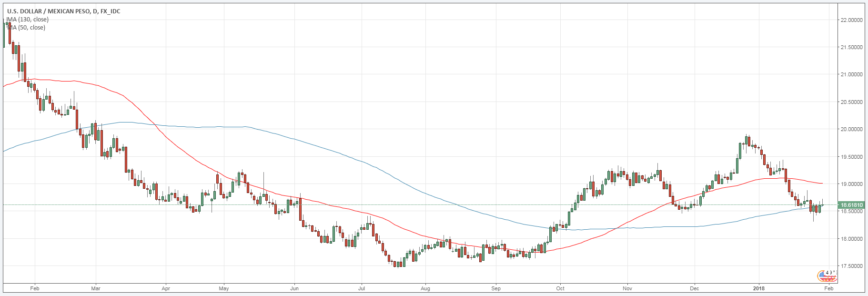This screenshot has height=296, width=868.
Task: Click the Mar label on time axis
Action: pyautogui.click(x=96, y=288)
